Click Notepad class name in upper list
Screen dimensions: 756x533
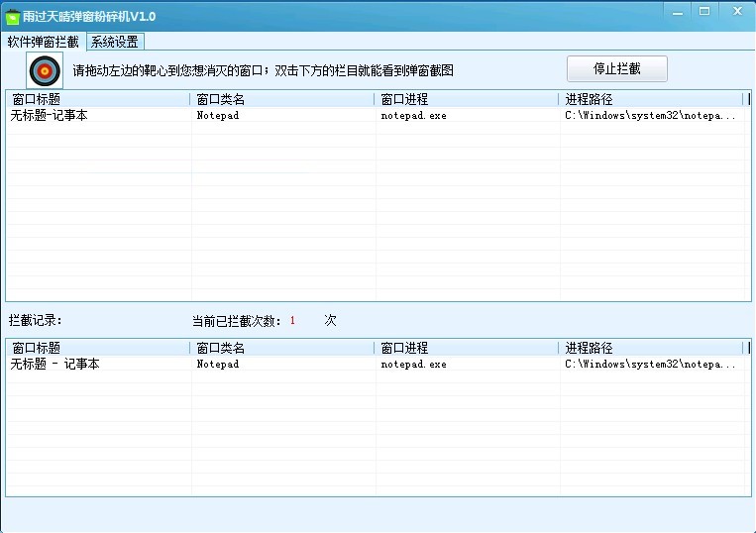click(218, 115)
